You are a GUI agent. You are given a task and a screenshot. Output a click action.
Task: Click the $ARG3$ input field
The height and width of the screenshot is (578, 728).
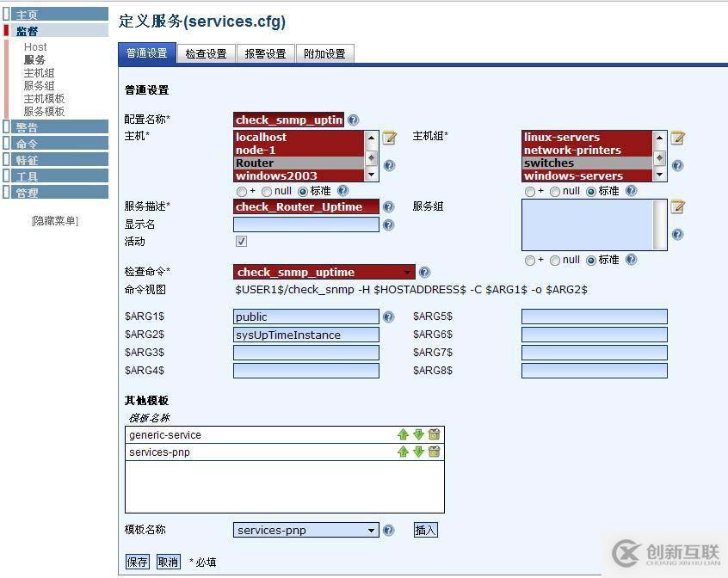pos(305,353)
